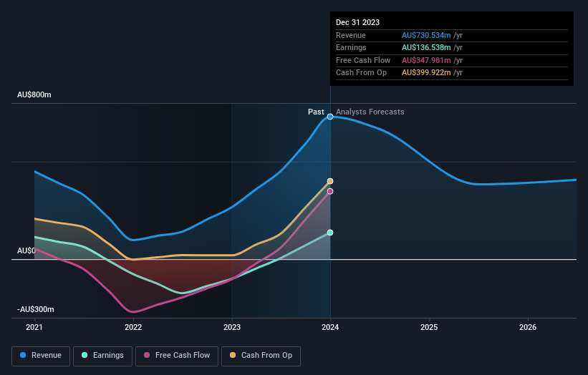Viewport: 588px width, 375px height.
Task: Toggle the Earnings legend button
Action: click(x=102, y=356)
